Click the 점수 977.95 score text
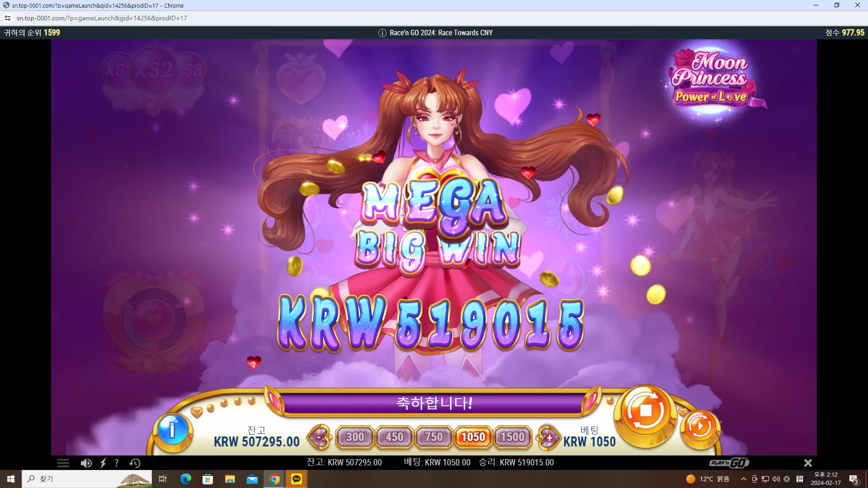Viewport: 868px width, 488px height. (x=844, y=33)
